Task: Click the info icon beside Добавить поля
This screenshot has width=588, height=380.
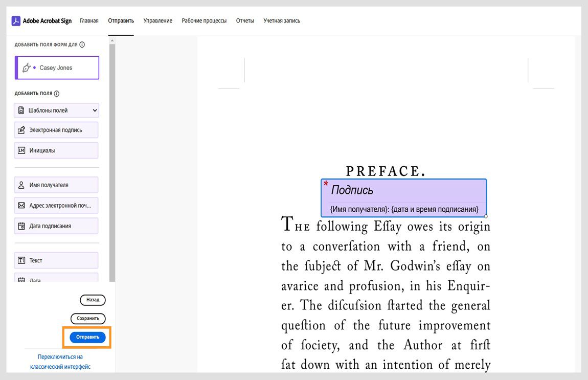Action: click(57, 94)
